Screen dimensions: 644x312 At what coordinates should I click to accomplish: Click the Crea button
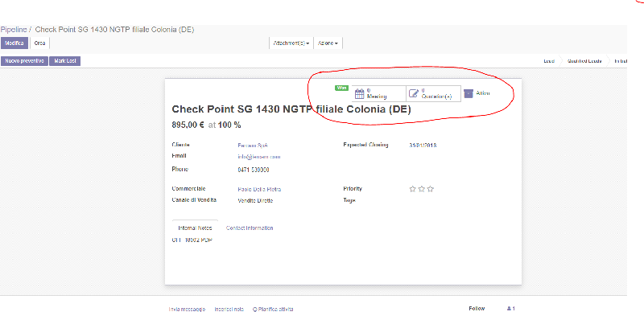(x=39, y=43)
